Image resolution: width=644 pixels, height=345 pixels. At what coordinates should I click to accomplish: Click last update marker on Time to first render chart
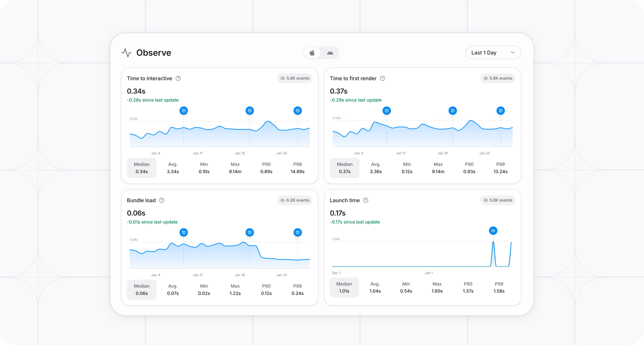pos(500,111)
